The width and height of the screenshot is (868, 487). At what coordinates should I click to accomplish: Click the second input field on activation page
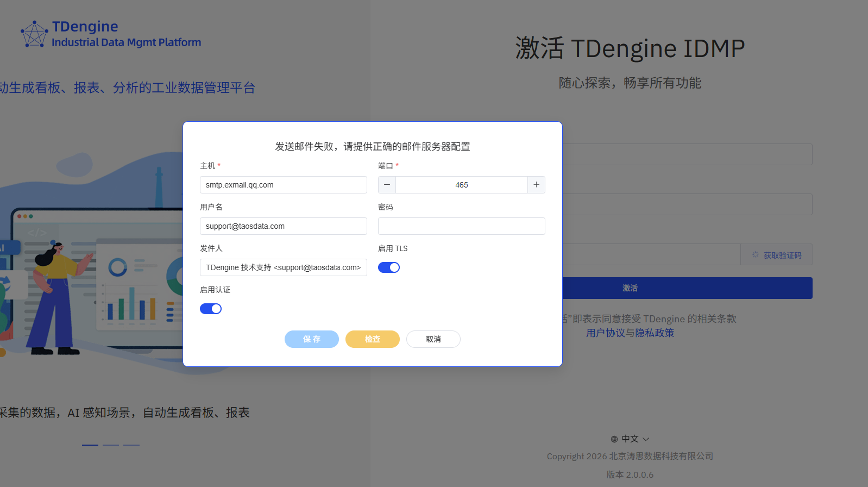click(x=687, y=204)
